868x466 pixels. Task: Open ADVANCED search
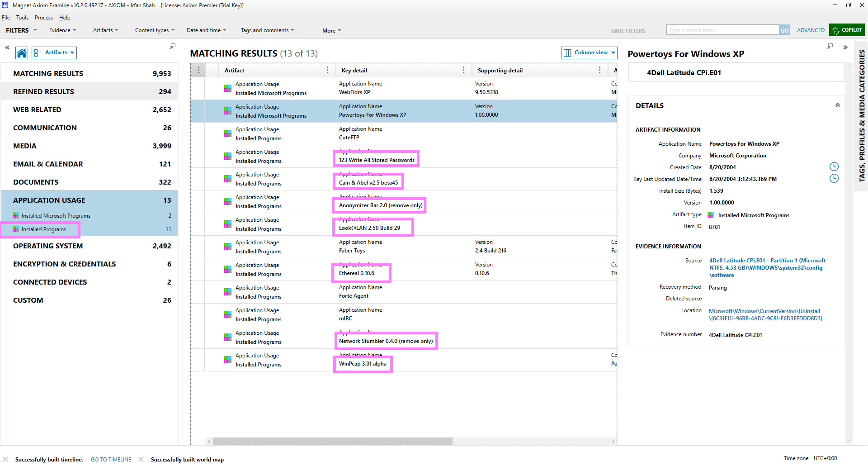tap(811, 30)
